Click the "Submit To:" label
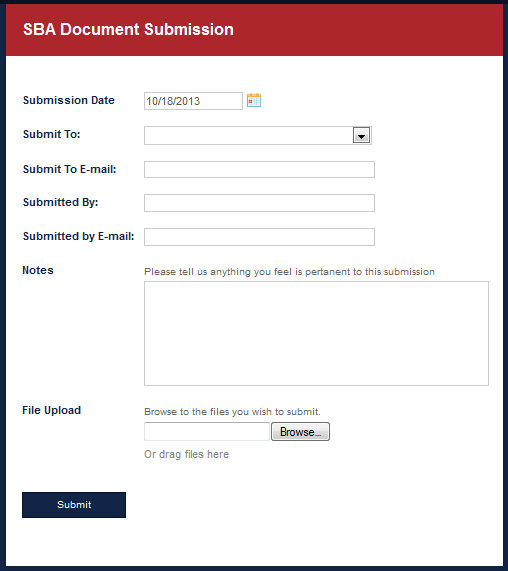This screenshot has height=571, width=508. coord(51,134)
